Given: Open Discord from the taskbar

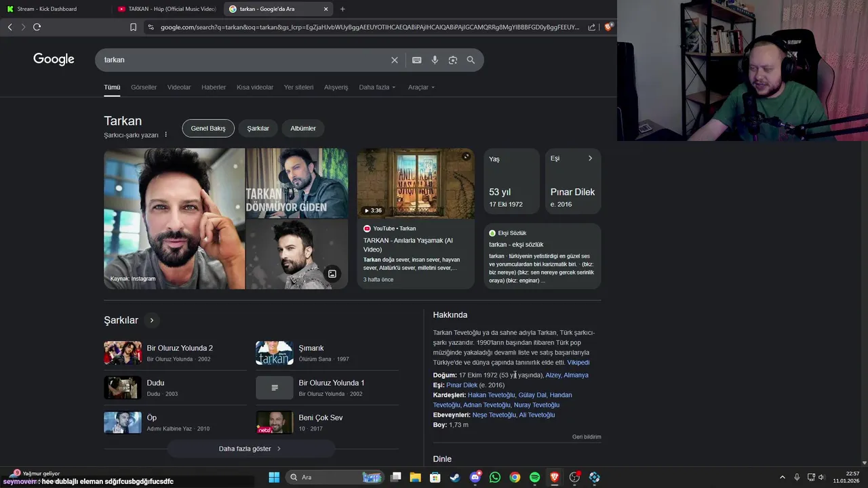Looking at the screenshot, I should [x=475, y=477].
